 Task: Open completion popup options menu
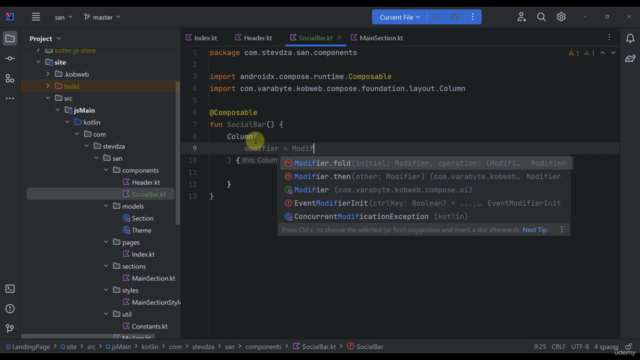tap(562, 230)
